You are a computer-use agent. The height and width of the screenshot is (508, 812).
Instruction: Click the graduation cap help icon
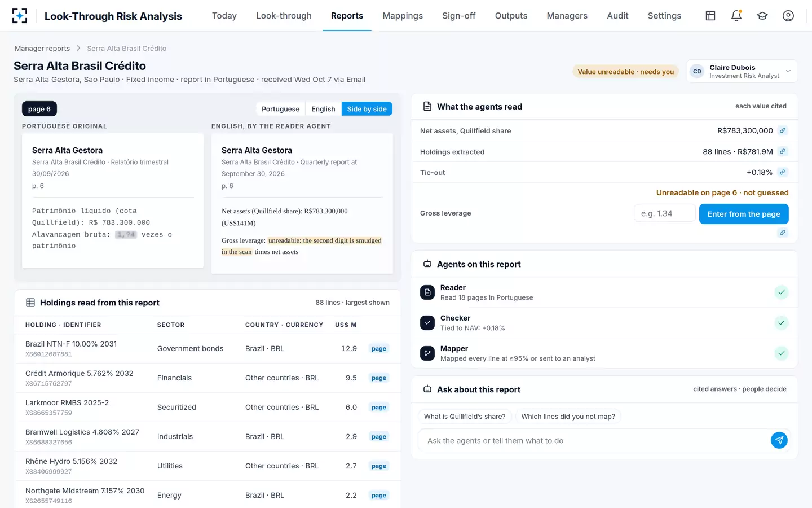[762, 16]
